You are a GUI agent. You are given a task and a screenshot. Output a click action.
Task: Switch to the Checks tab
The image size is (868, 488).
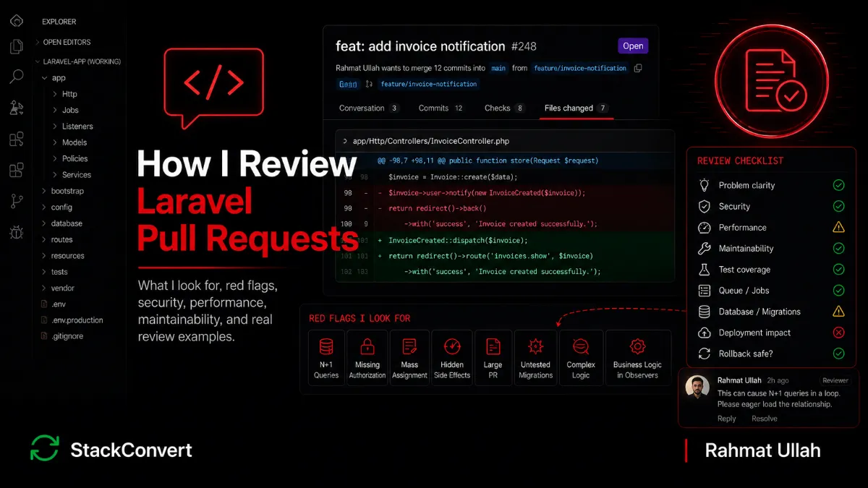504,108
